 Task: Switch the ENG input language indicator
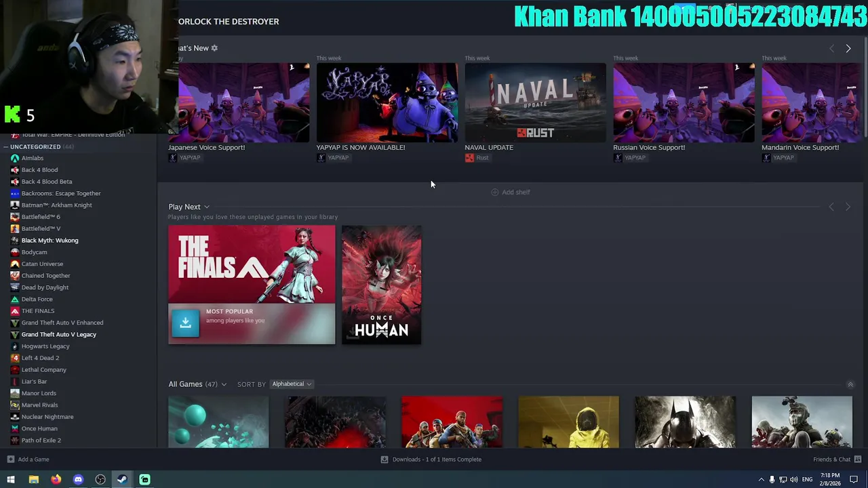807,480
